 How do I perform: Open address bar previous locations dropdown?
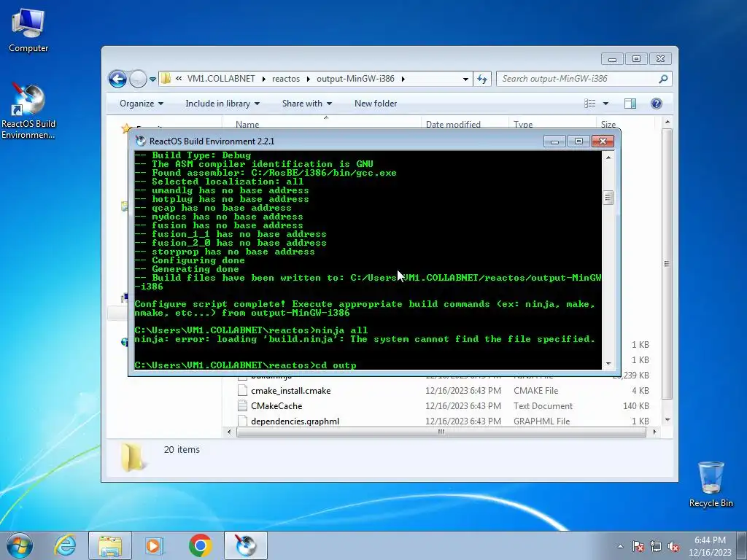pos(465,79)
